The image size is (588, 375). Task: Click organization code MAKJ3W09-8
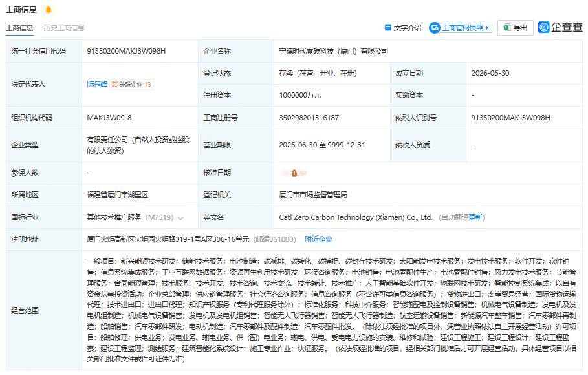109,118
